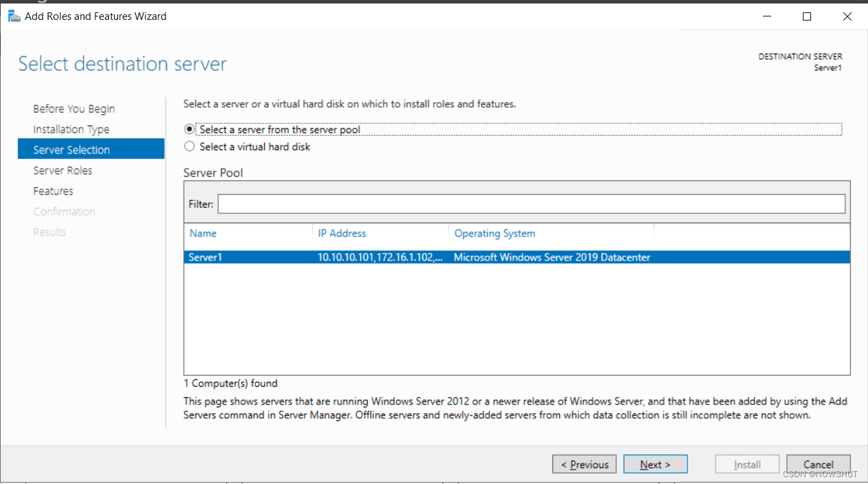This screenshot has width=868, height=484.
Task: Select the Server1 row name cell
Action: (x=205, y=258)
